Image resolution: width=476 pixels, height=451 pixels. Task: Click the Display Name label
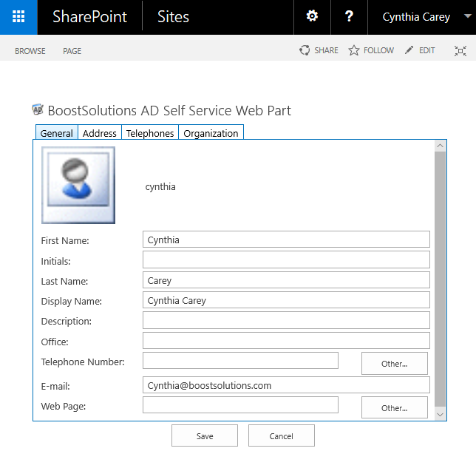(72, 301)
